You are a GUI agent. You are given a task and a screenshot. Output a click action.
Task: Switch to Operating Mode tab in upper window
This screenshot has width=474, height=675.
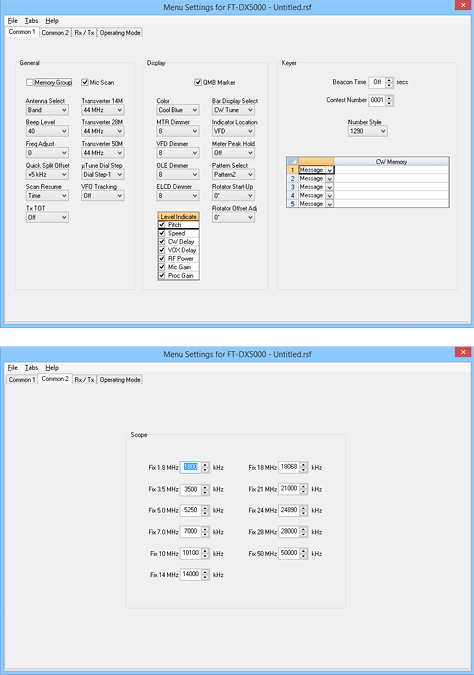[x=120, y=33]
